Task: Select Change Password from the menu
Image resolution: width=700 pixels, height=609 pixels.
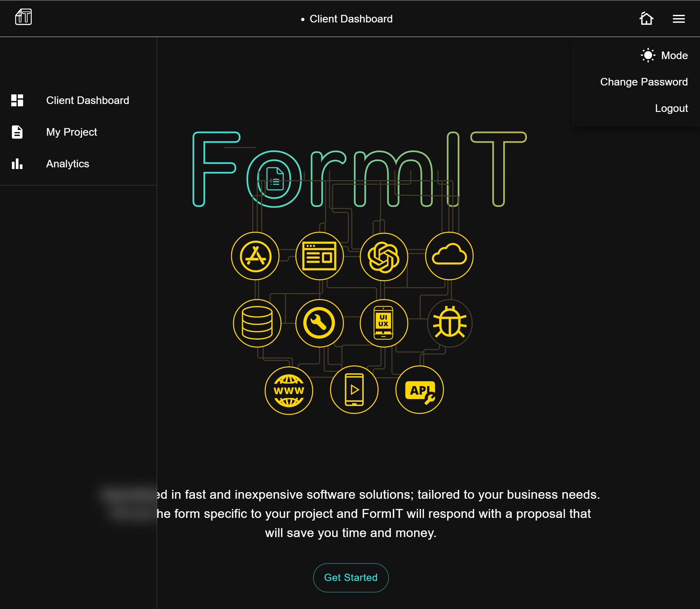Action: [x=644, y=82]
